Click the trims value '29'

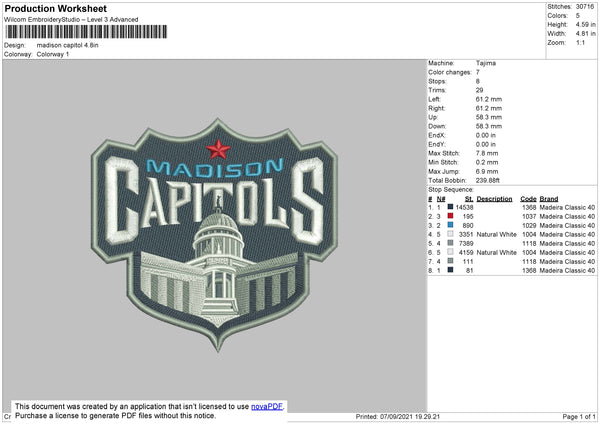pos(479,90)
